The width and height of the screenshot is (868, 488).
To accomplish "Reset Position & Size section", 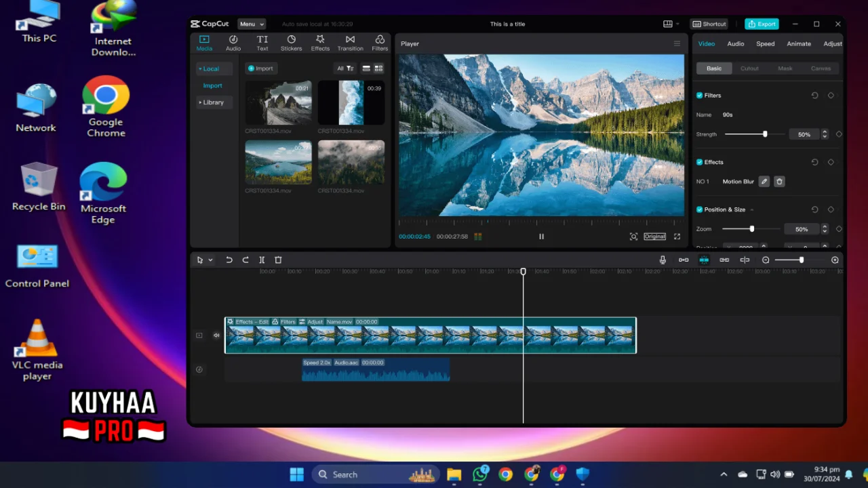I will pyautogui.click(x=814, y=210).
